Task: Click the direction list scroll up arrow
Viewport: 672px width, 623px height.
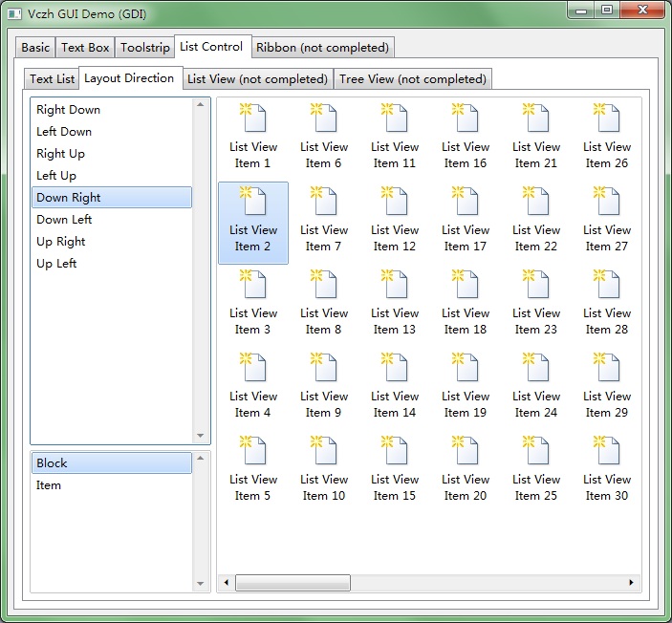Action: [200, 104]
